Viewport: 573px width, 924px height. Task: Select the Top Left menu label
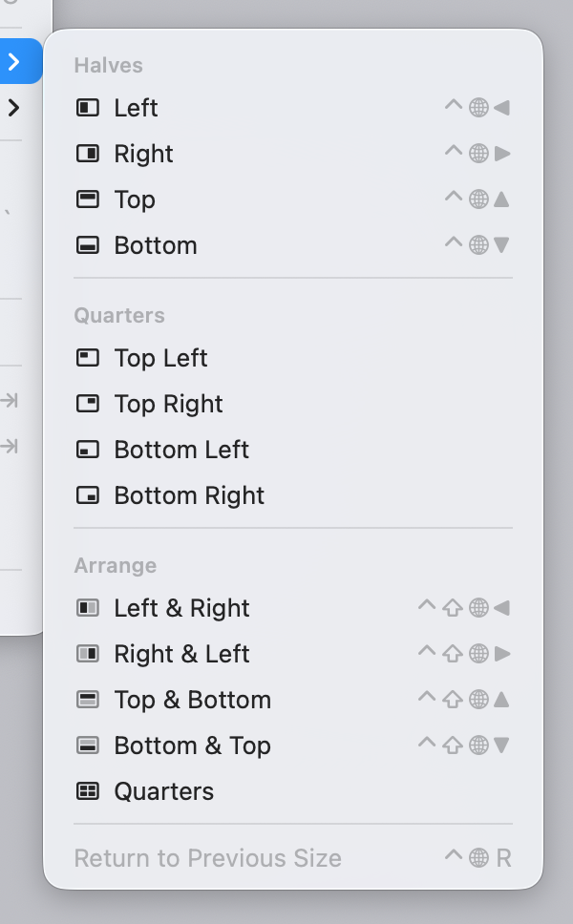[160, 358]
